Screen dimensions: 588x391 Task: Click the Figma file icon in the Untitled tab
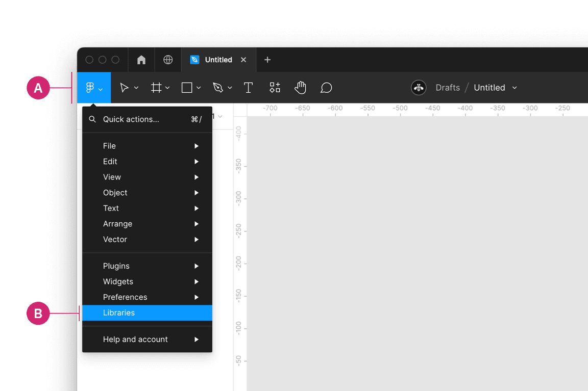pos(194,60)
